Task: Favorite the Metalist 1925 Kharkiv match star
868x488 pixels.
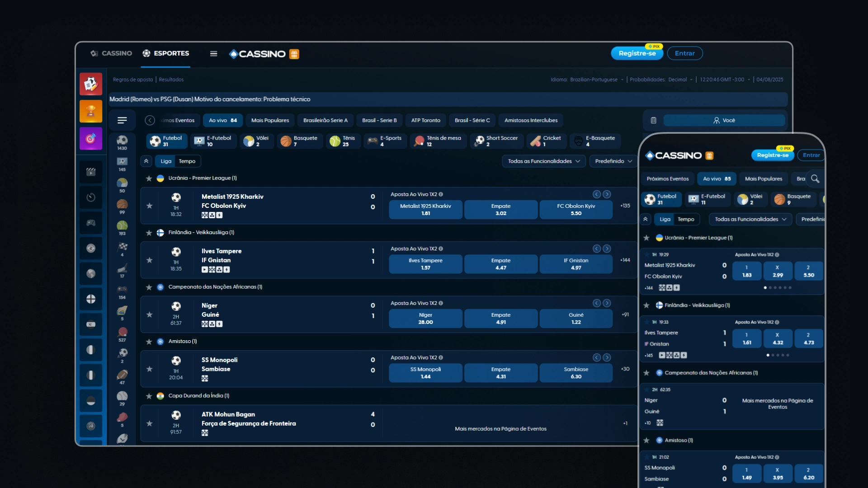Action: 149,206
